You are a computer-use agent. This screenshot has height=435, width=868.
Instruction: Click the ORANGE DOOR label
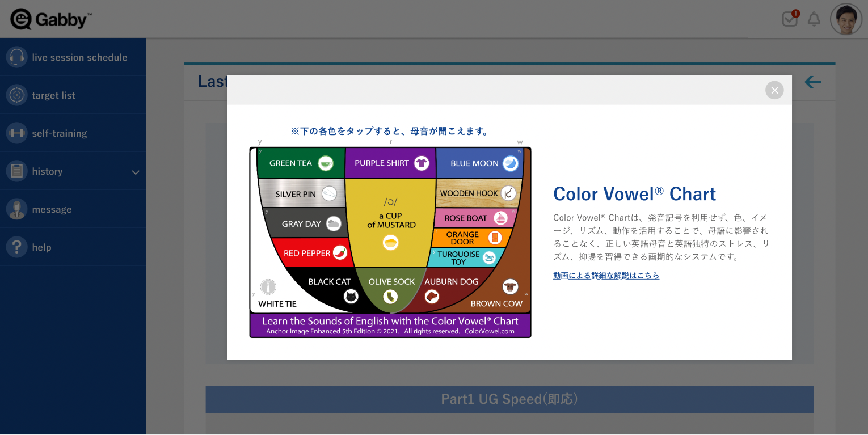click(x=462, y=238)
